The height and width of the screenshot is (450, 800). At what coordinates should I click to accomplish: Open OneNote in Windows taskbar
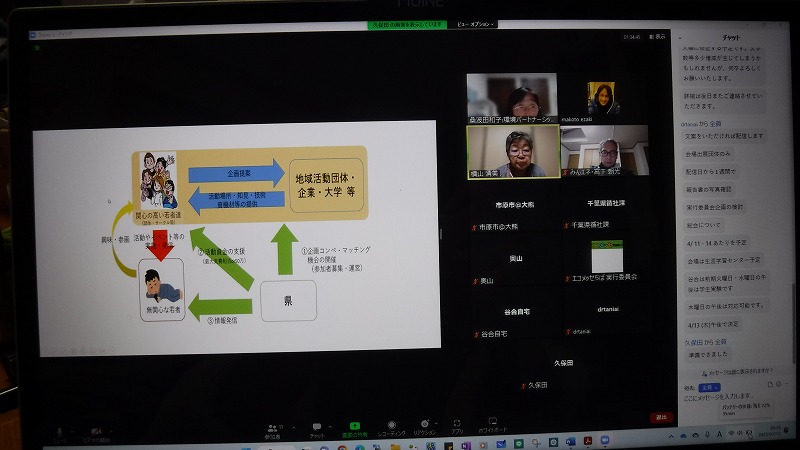pos(465,445)
